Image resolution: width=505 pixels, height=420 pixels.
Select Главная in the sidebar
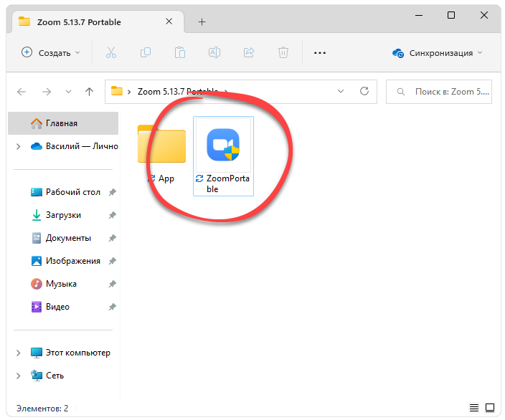[63, 123]
